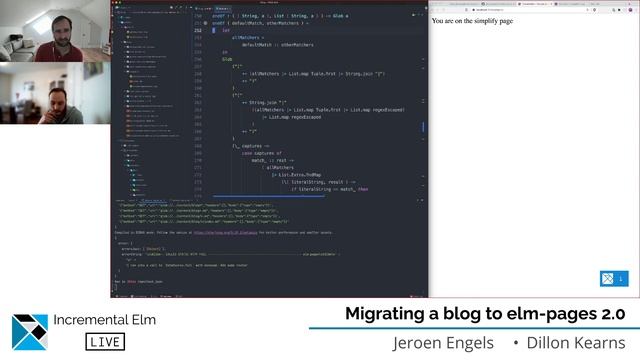Click 'defaultMatch :: otherMatchers' code line
Screen dimensions: 640x360
[x=278, y=45]
